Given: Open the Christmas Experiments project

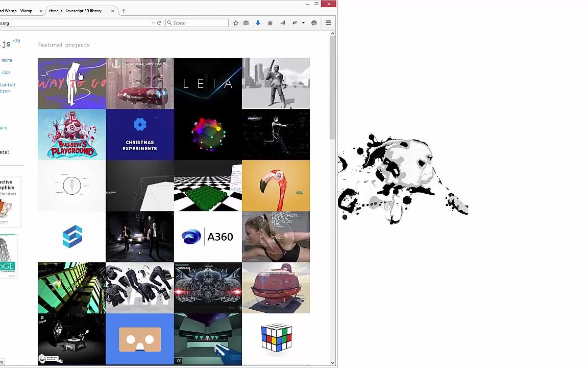Looking at the screenshot, I should pos(140,134).
